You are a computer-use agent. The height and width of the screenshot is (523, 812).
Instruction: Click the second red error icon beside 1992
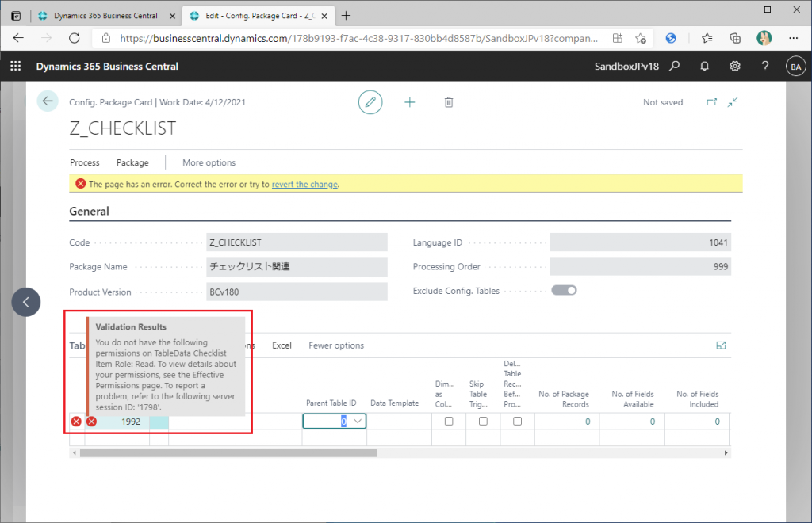pyautogui.click(x=92, y=422)
